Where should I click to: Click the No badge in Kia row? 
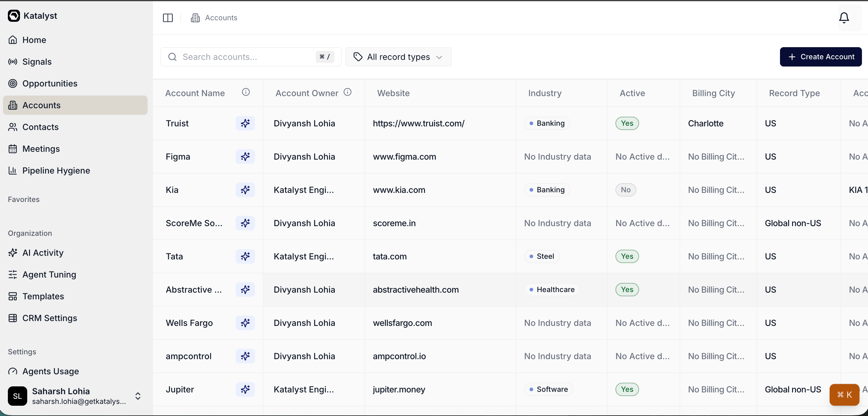(x=626, y=190)
